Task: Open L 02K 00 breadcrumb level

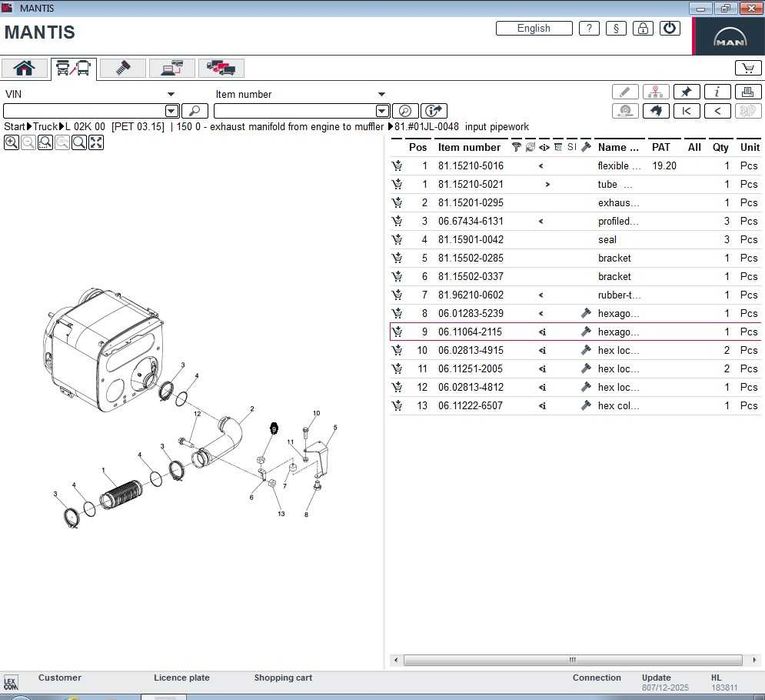Action: [85, 127]
